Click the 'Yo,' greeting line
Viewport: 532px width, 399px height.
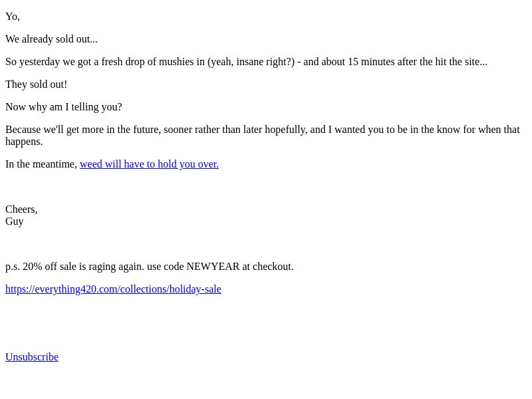[x=13, y=17]
